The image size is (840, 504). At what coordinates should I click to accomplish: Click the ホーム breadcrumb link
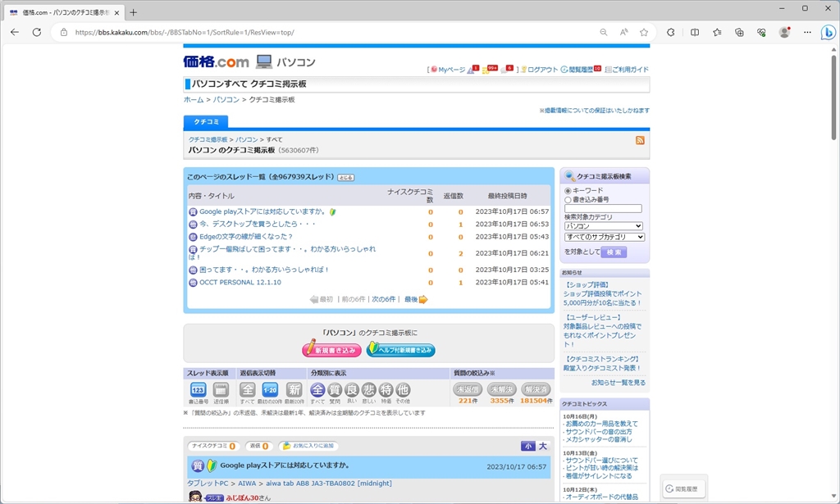click(194, 99)
